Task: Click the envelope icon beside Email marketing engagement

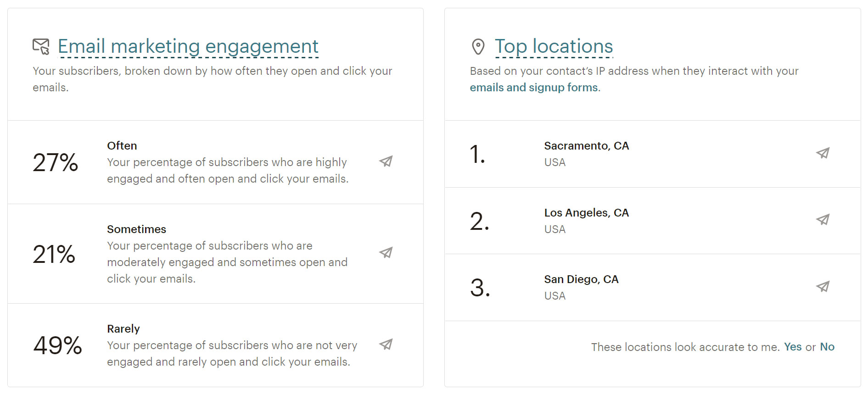Action: click(41, 46)
